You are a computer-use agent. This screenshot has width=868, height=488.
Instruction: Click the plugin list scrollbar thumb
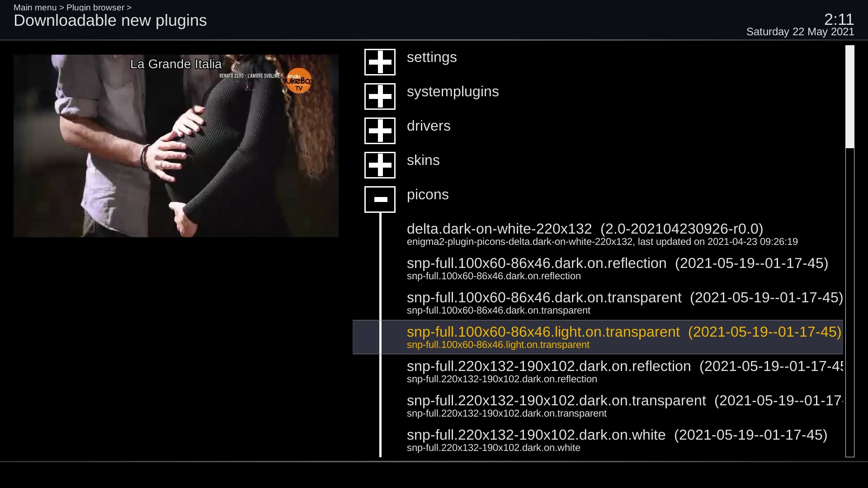tap(849, 97)
